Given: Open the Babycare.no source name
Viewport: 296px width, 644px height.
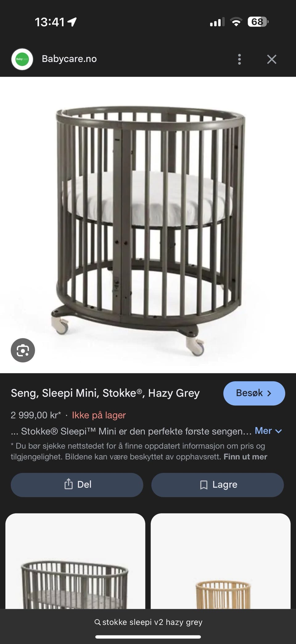Looking at the screenshot, I should tap(69, 59).
